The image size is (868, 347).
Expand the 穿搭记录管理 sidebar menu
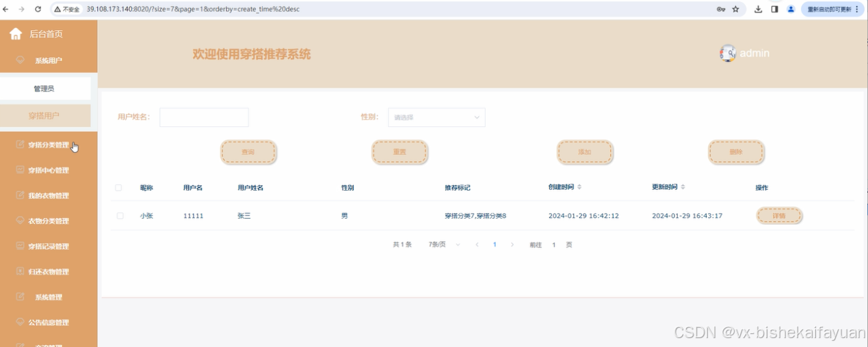49,246
